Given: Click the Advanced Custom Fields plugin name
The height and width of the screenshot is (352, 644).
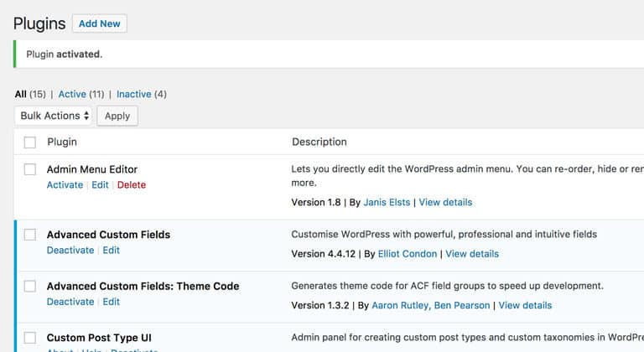Looking at the screenshot, I should (x=108, y=235).
